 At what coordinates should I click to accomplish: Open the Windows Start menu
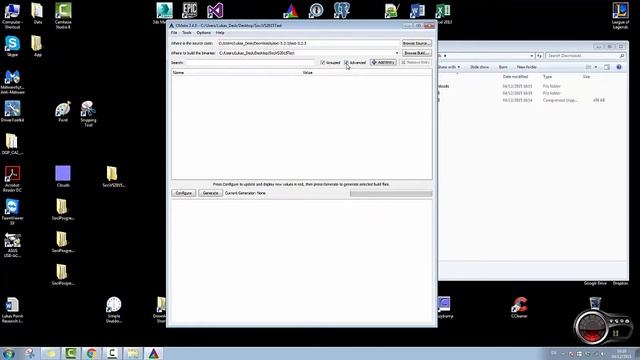(x=9, y=353)
